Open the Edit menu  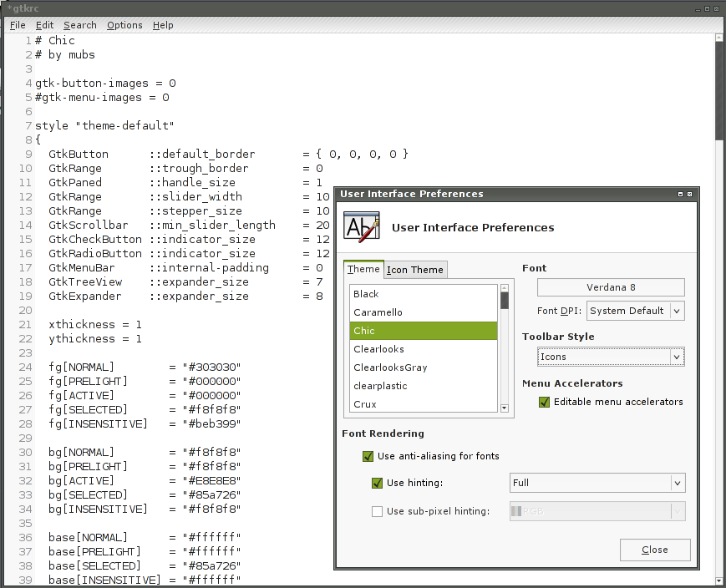pos(44,25)
